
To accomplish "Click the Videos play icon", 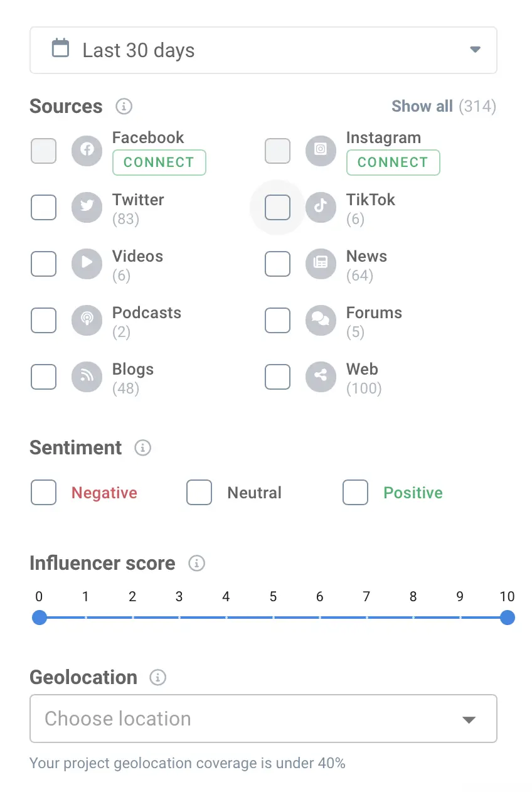I will 87,264.
